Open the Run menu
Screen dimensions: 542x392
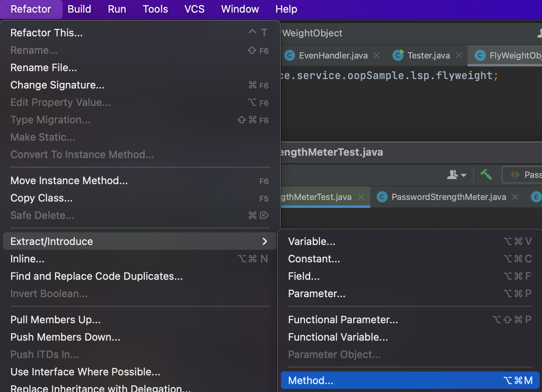click(x=117, y=9)
